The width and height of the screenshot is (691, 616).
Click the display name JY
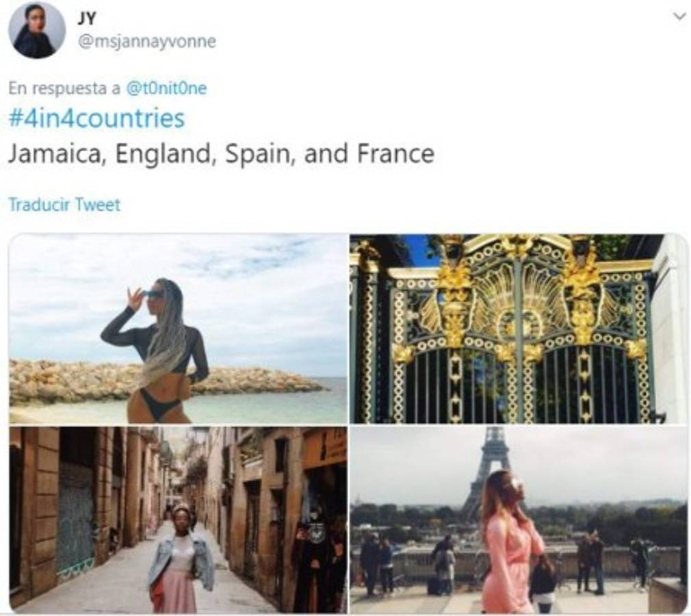pos(87,18)
